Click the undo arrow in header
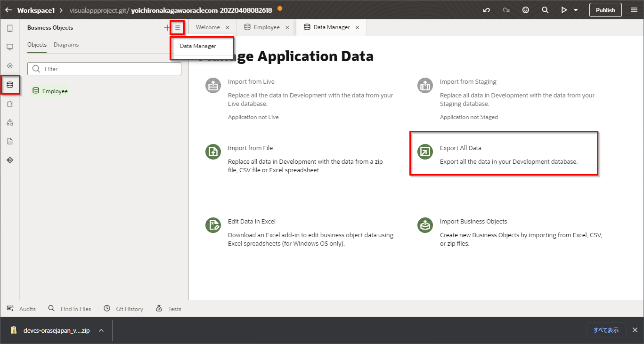 487,10
